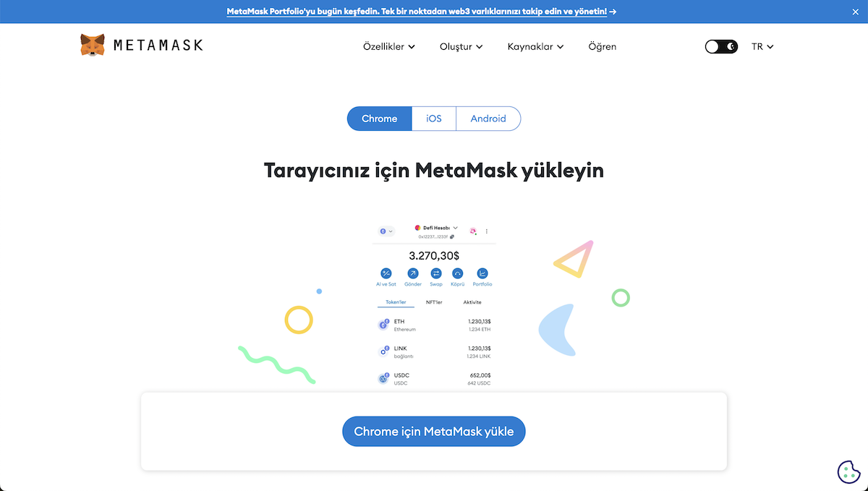This screenshot has width=868, height=491.
Task: Select the network selector icon top-left of wallet
Action: [x=384, y=231]
